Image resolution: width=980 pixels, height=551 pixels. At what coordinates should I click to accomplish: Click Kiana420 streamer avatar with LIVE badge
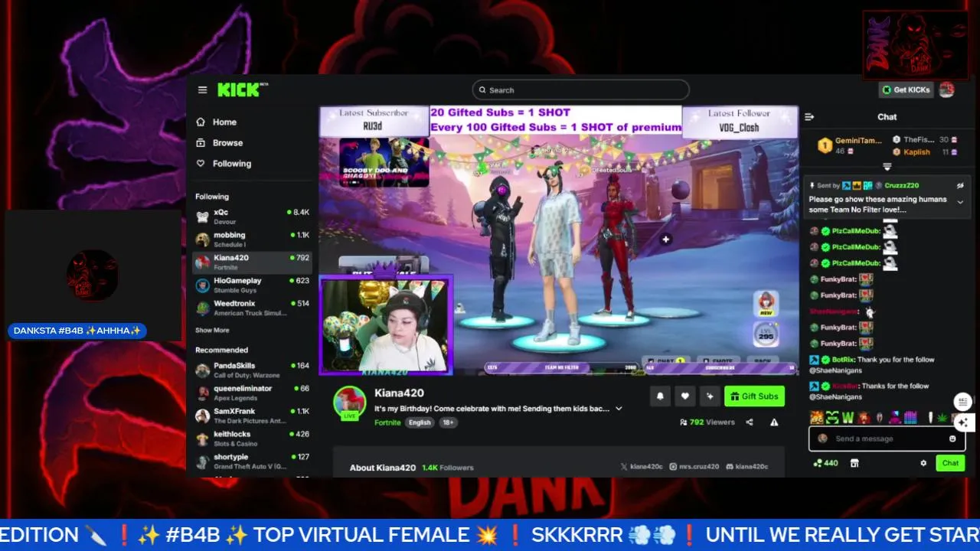coord(350,403)
